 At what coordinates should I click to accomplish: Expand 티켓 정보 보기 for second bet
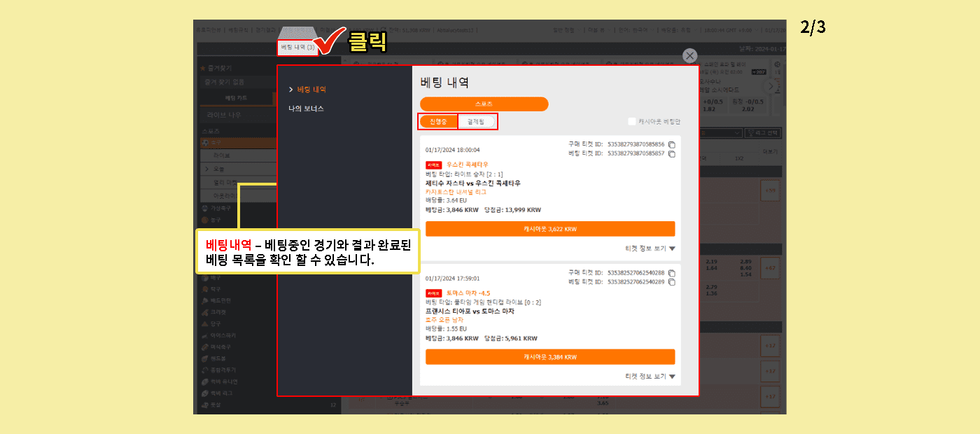tap(650, 377)
